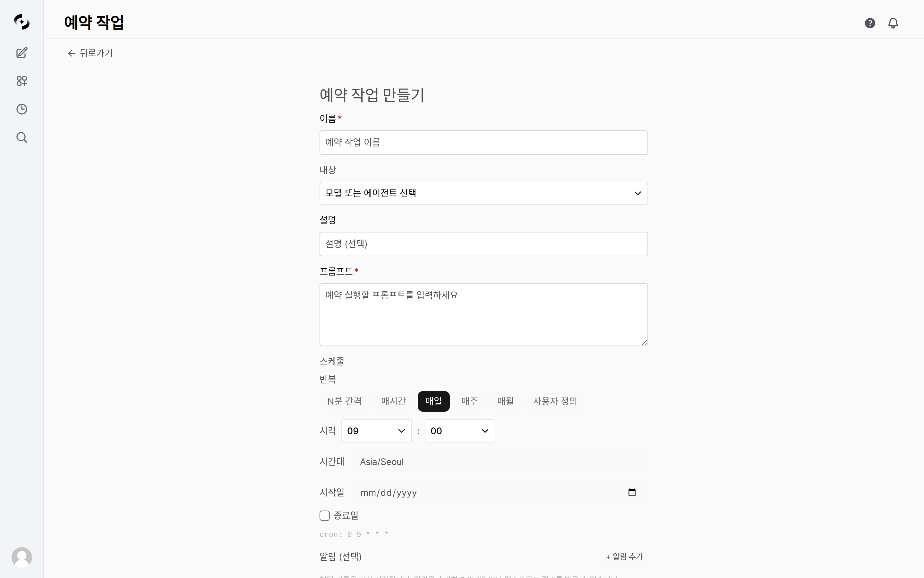Open the apps grid icon in the sidebar
This screenshot has width=924, height=578.
tap(22, 81)
